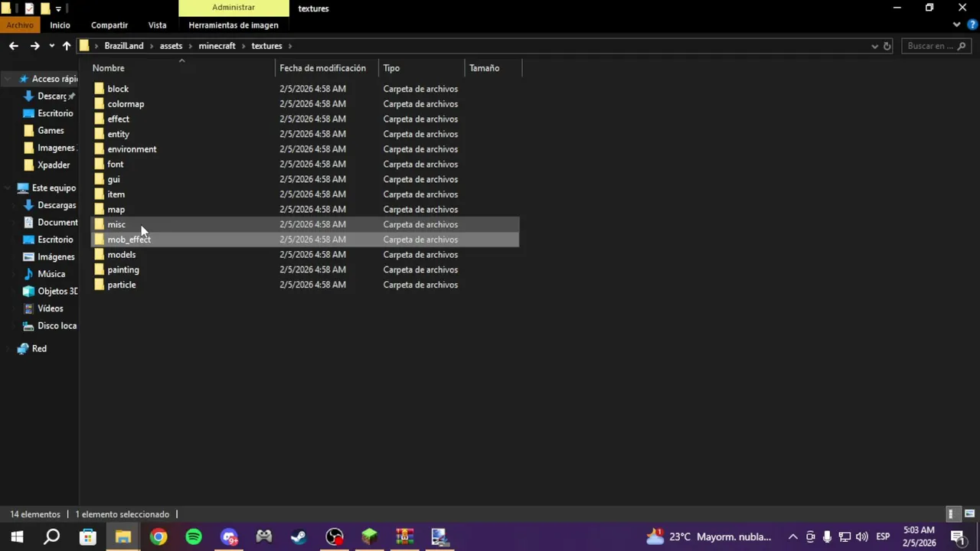Image resolution: width=980 pixels, height=551 pixels.
Task: Go back using the Back arrow
Action: point(14,46)
